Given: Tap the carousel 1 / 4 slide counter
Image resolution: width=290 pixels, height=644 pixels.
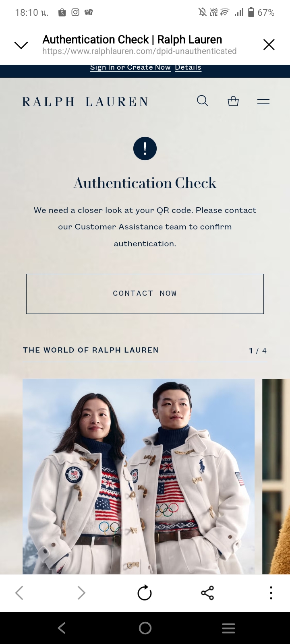Looking at the screenshot, I should click(x=258, y=351).
